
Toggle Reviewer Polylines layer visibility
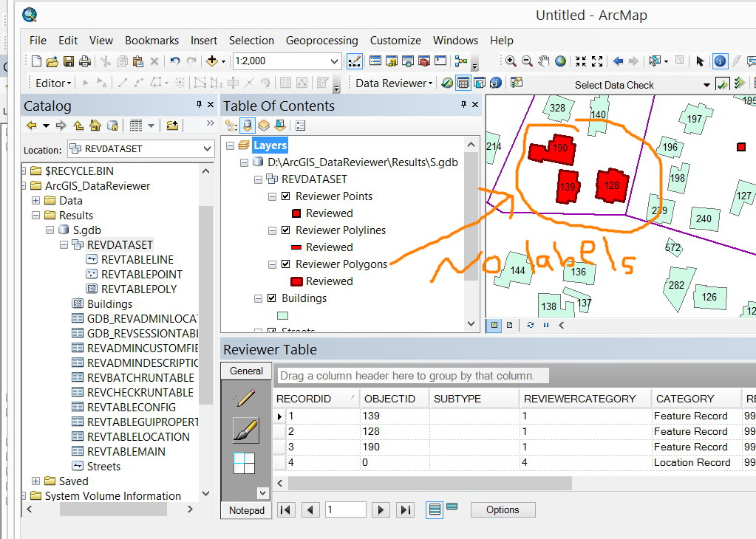(x=285, y=230)
